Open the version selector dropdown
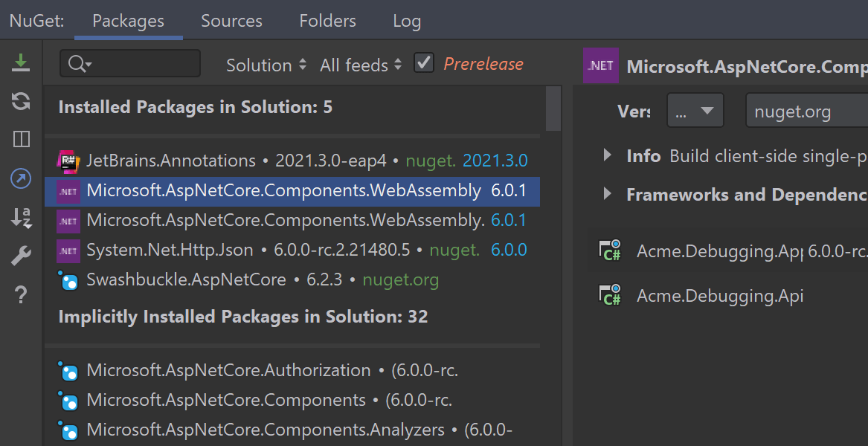Screen dimensions: 868x446 [x=695, y=111]
